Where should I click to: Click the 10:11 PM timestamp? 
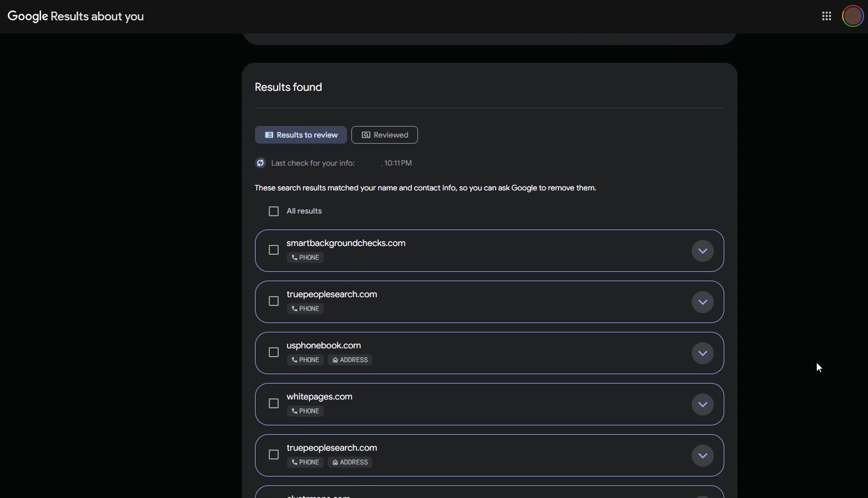click(398, 163)
